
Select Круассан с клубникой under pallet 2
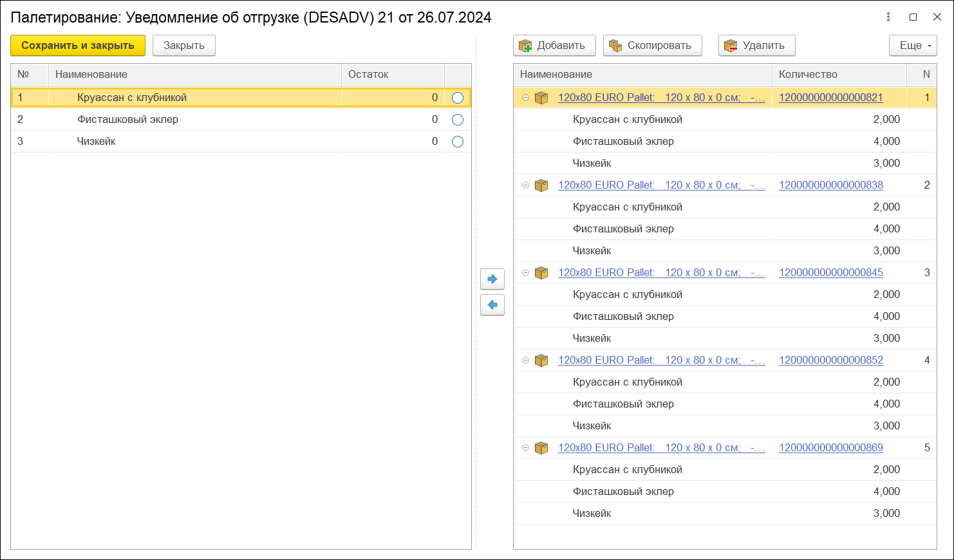[628, 207]
